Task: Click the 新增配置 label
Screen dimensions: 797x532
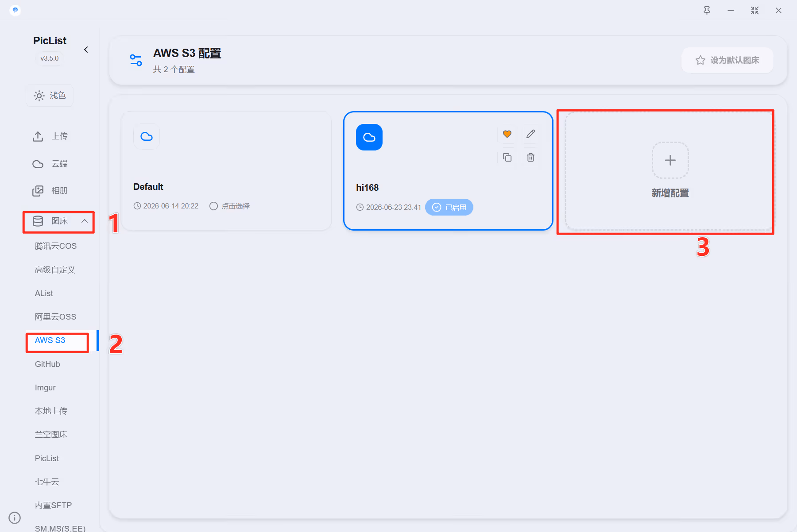Action: [x=670, y=193]
